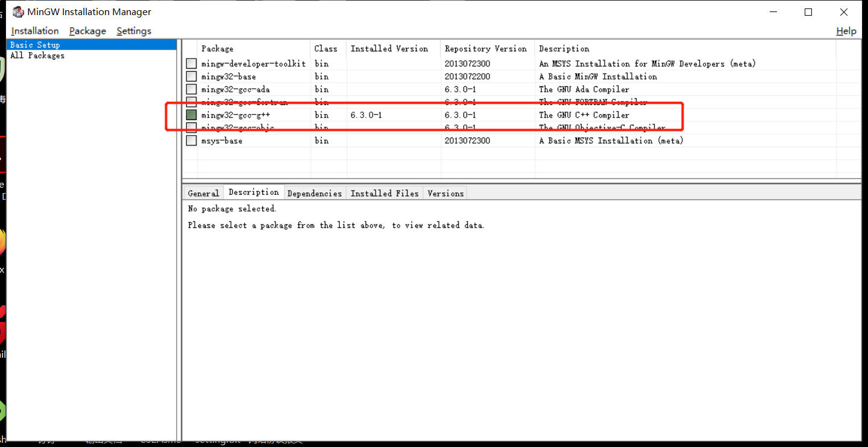The width and height of the screenshot is (868, 447).
Task: Sort by the Class column header
Action: pos(329,48)
